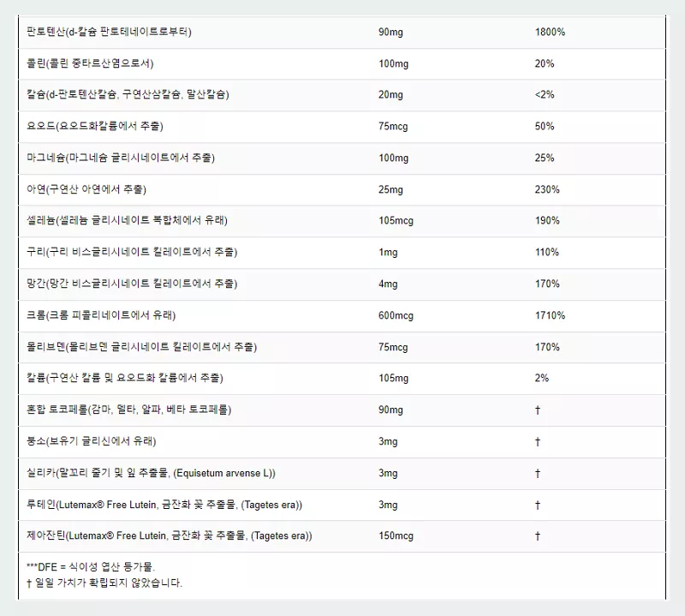Image resolution: width=685 pixels, height=616 pixels.
Task: Click the 아연 230% cell
Action: (548, 189)
